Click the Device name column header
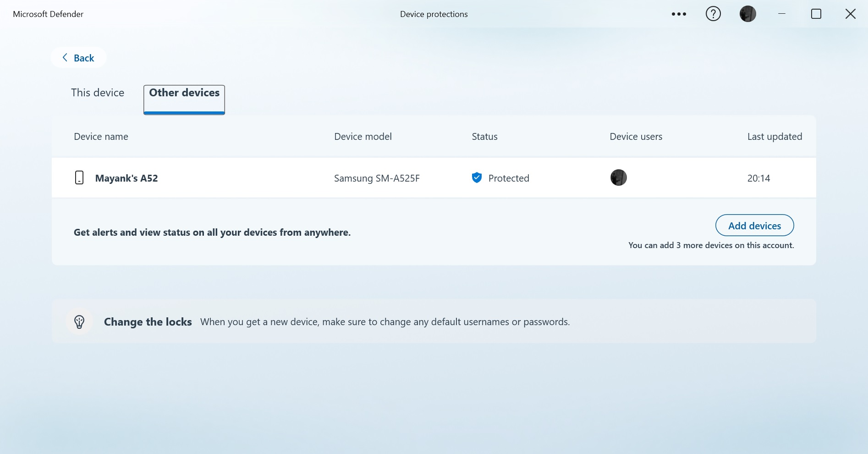 click(101, 137)
